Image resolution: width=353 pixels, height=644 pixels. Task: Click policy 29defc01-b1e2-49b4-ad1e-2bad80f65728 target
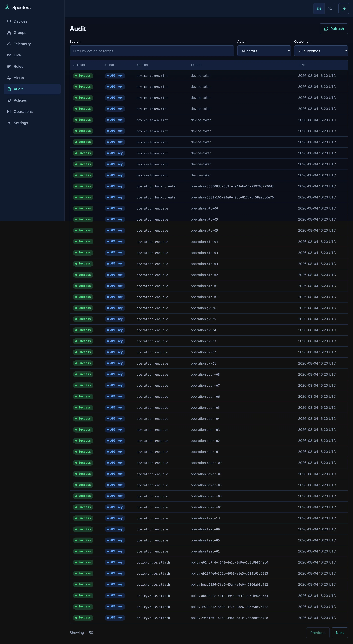(229, 618)
